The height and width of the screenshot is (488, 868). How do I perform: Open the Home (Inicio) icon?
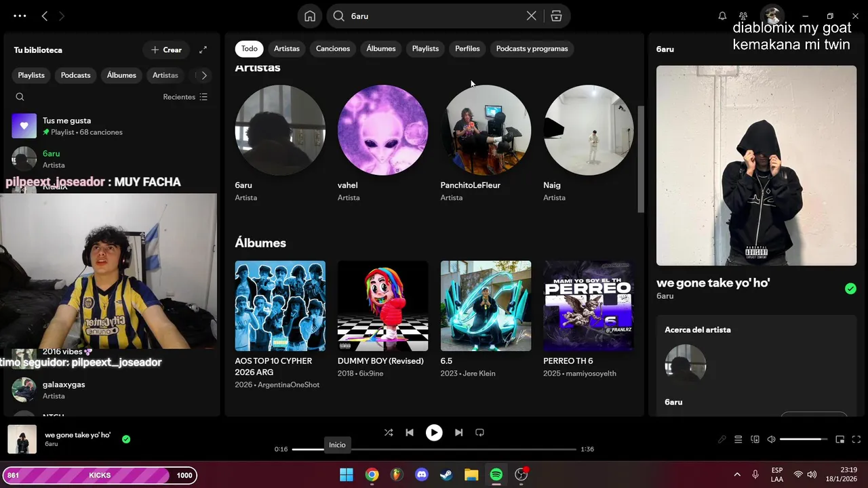[x=310, y=16]
